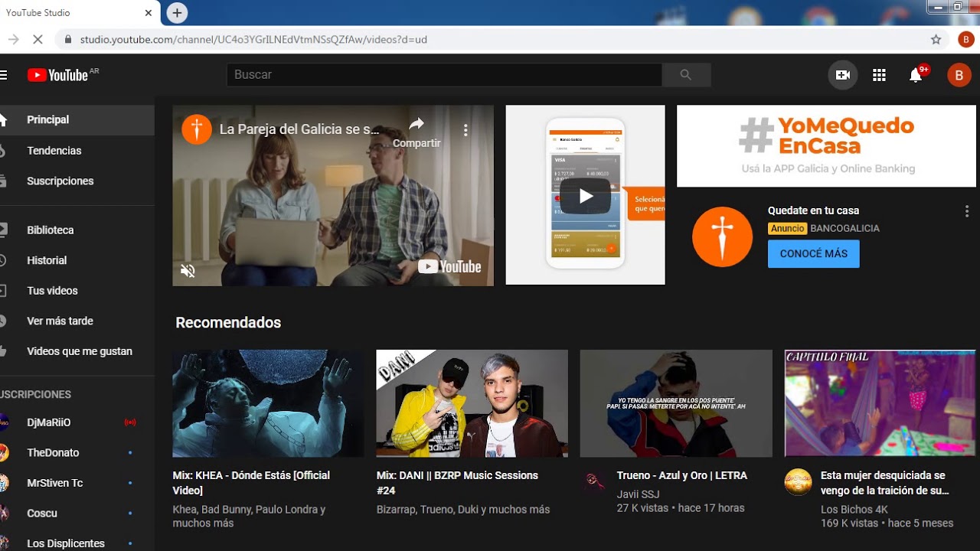Open more options on Galicia video player
This screenshot has width=980, height=551.
click(x=465, y=130)
